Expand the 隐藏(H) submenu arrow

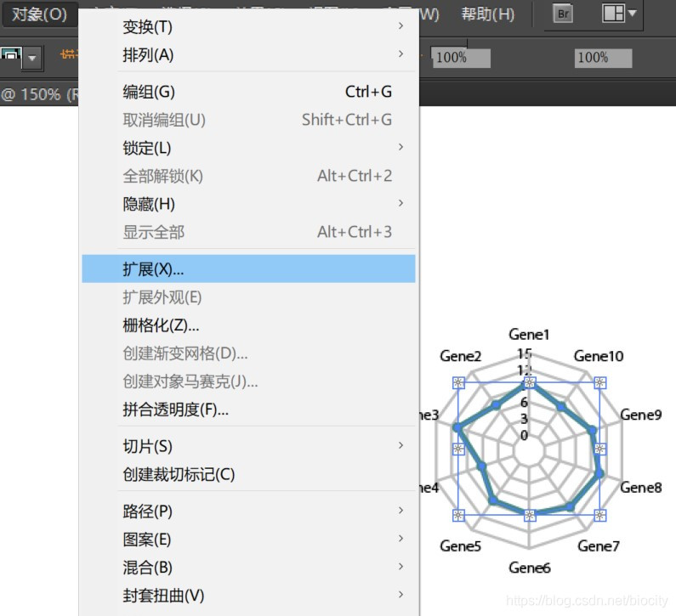[401, 203]
